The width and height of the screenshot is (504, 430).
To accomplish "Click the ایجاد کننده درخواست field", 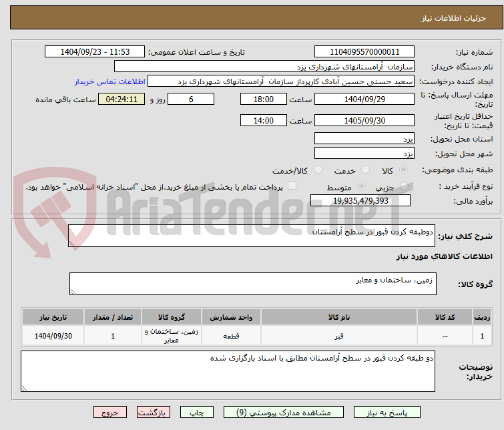I will [281, 81].
